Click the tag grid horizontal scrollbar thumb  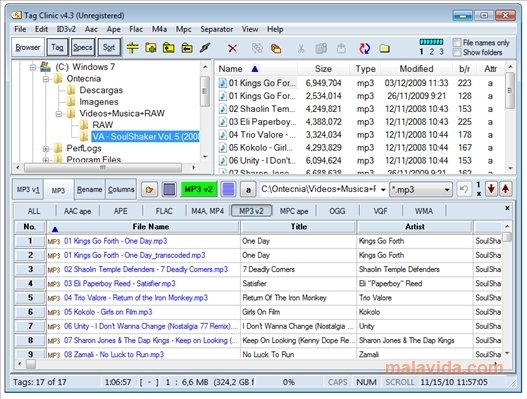click(x=31, y=364)
